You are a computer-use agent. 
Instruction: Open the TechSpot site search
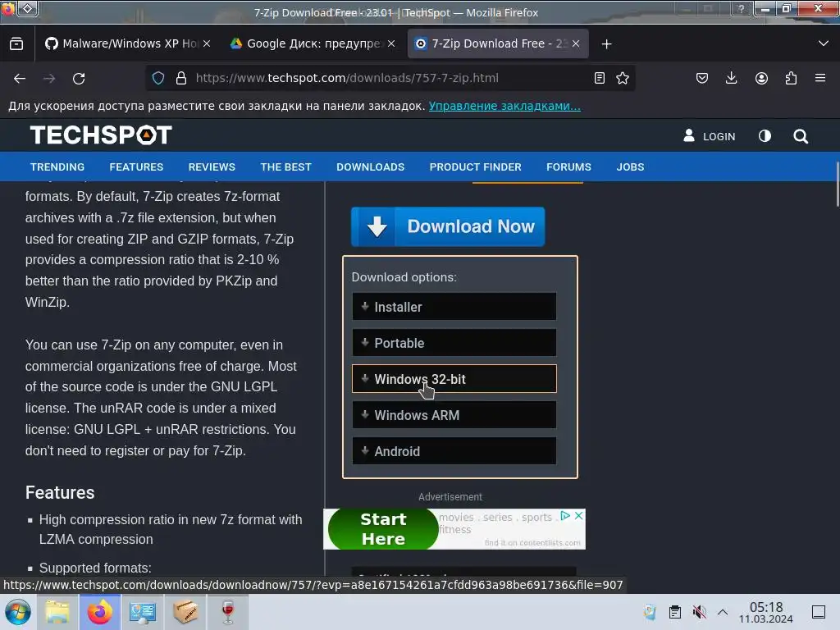pyautogui.click(x=801, y=136)
